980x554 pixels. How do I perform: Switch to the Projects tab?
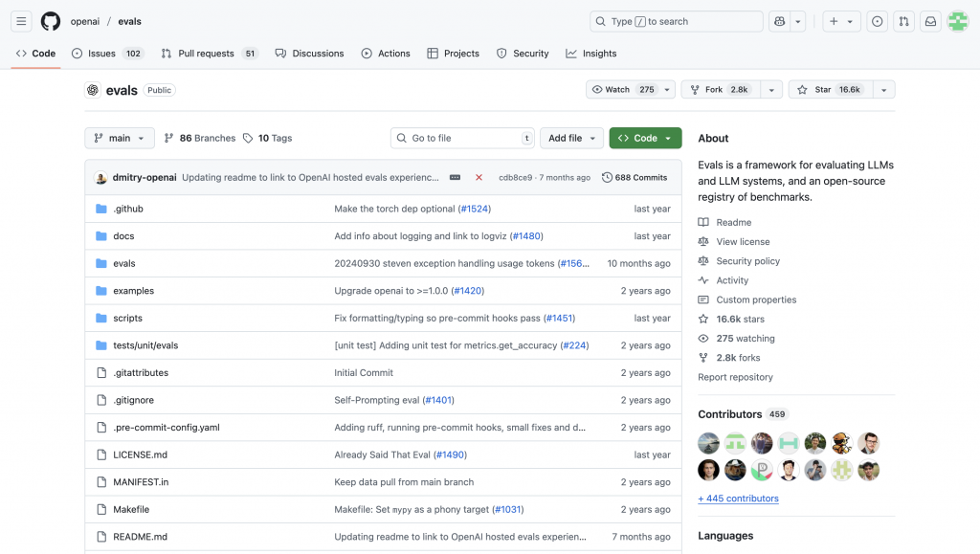coord(453,54)
